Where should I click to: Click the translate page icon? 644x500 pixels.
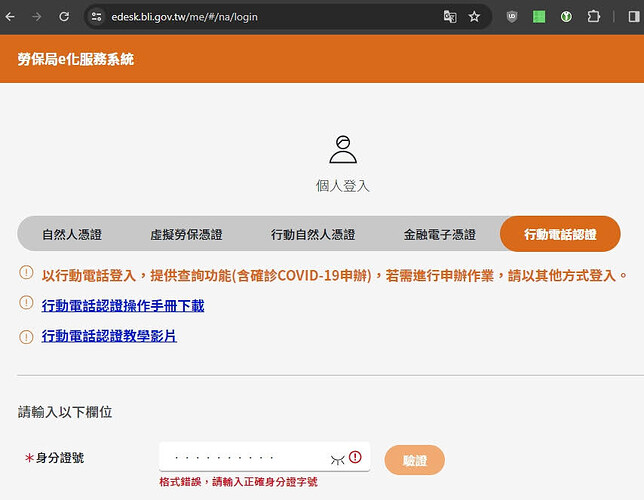coord(450,17)
